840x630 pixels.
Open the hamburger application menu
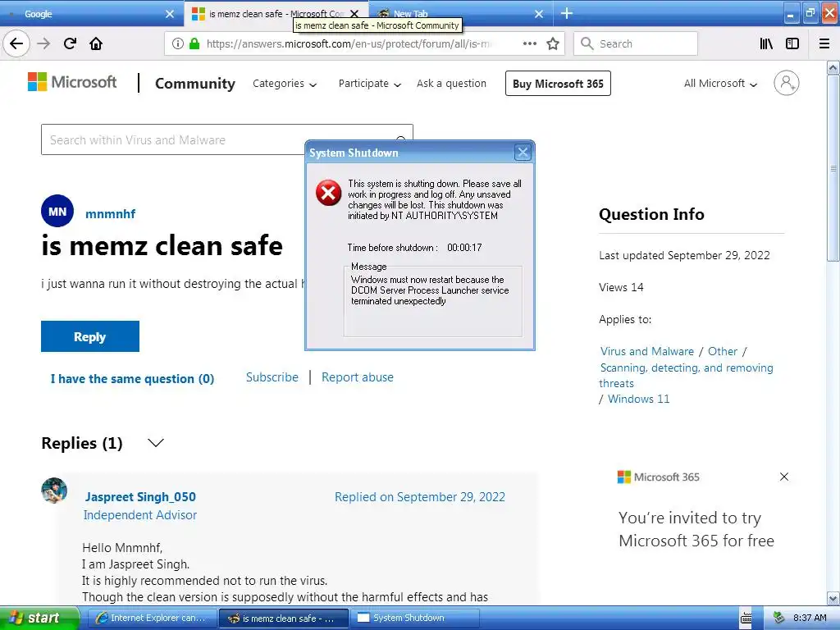point(824,43)
